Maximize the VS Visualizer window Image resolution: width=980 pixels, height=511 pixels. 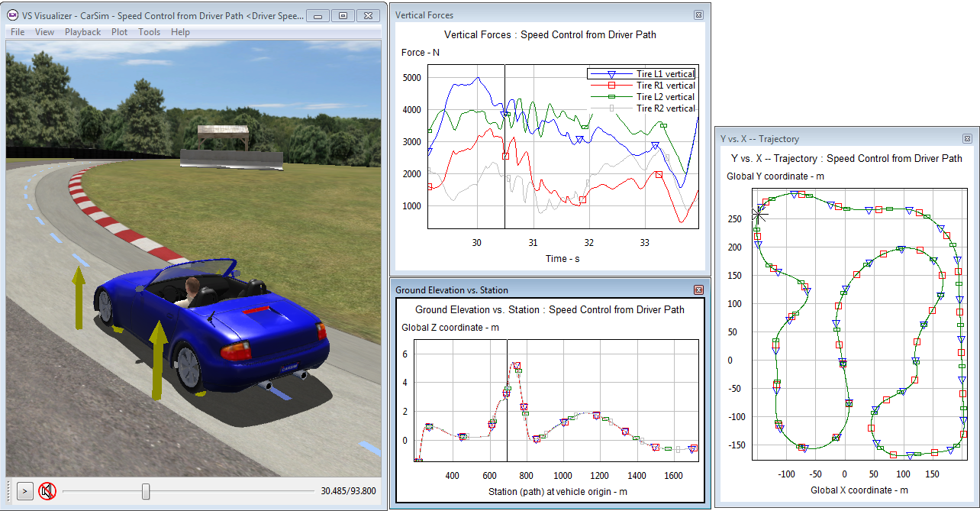(x=343, y=15)
